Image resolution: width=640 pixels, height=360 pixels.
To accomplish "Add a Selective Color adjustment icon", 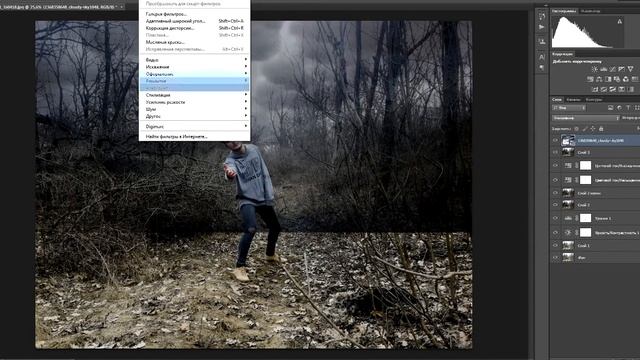I will tap(622, 89).
